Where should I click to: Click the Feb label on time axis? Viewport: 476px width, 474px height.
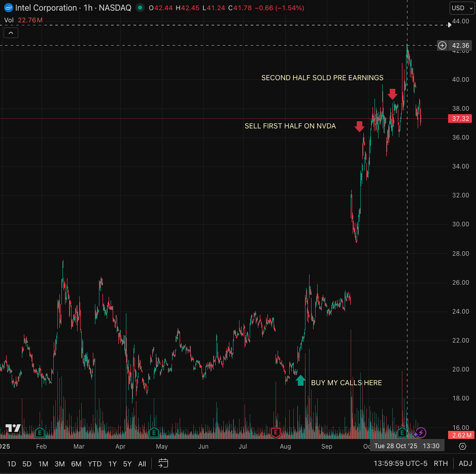pyautogui.click(x=41, y=447)
